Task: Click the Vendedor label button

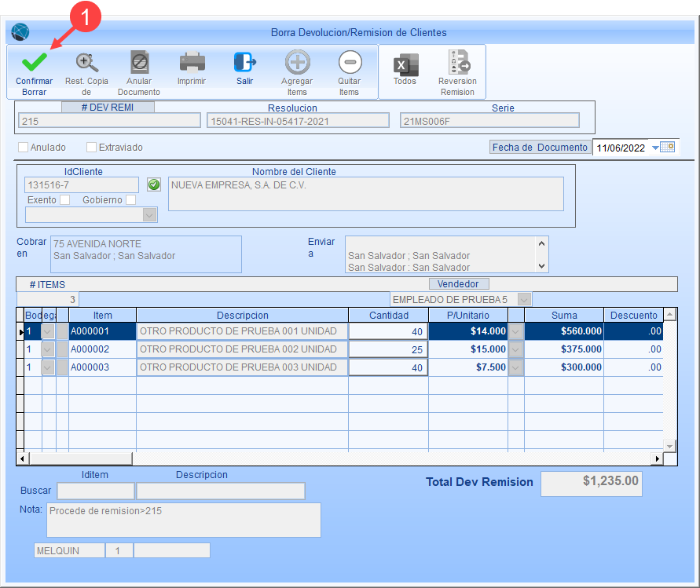Action: [459, 283]
